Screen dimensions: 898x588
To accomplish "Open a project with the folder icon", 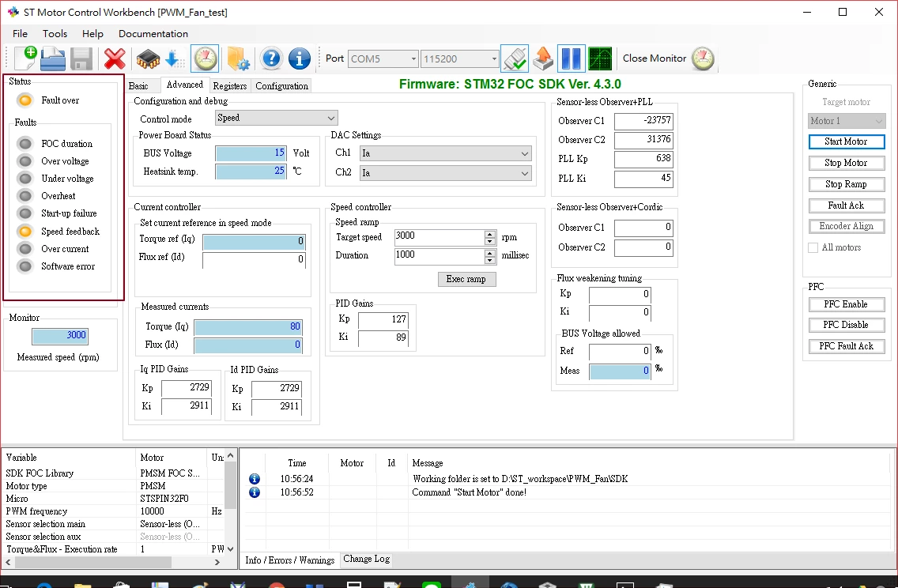I will tap(53, 58).
